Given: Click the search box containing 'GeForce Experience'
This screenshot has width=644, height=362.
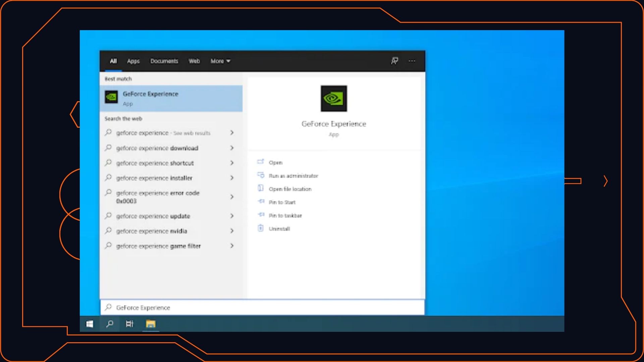Looking at the screenshot, I should tap(262, 307).
